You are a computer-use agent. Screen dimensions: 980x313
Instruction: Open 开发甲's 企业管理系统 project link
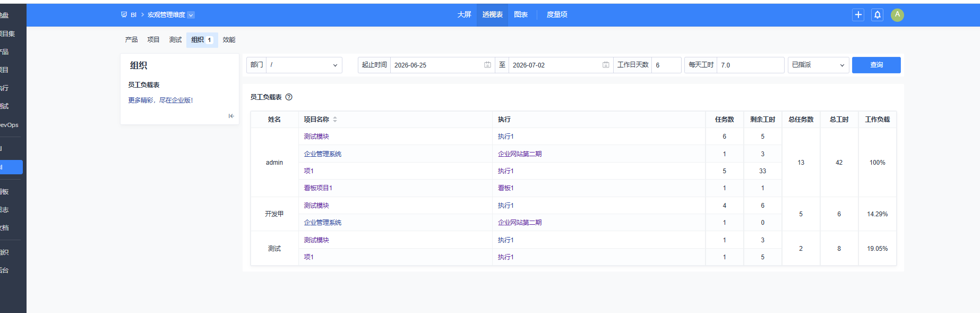tap(323, 223)
